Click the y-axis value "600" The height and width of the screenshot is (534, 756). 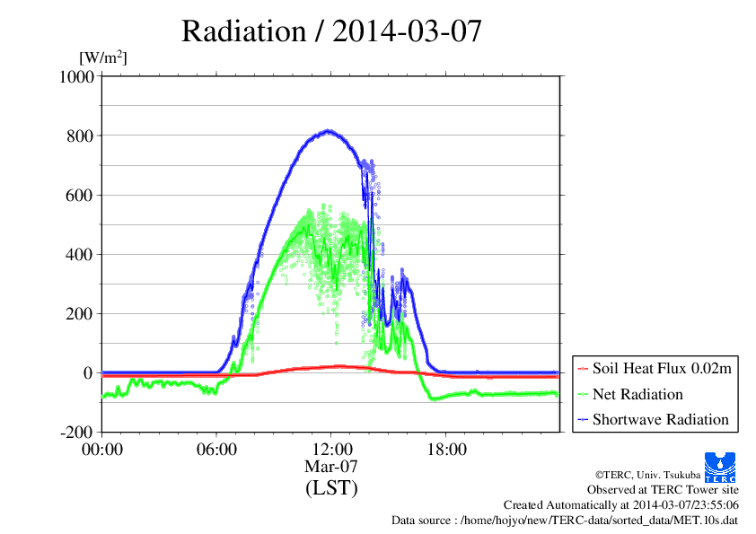80,195
